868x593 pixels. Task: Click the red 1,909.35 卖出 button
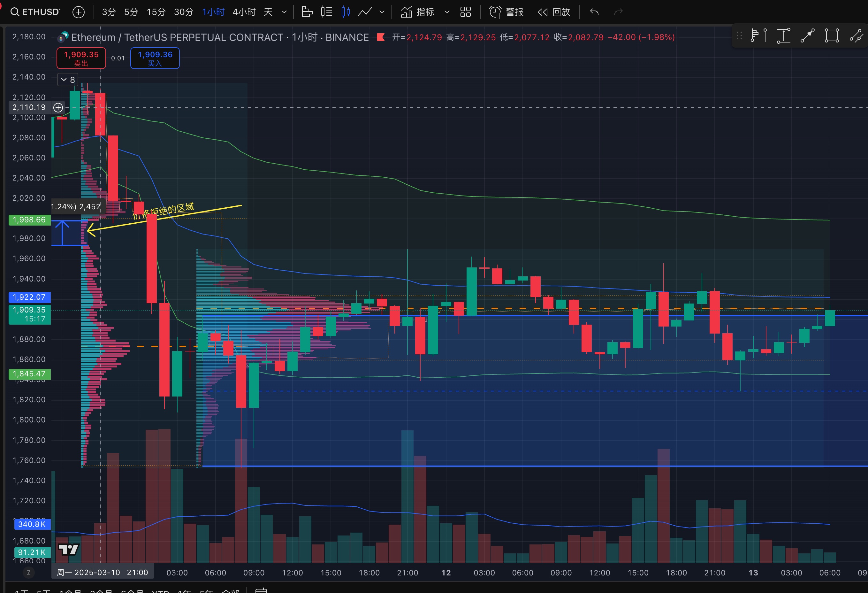tap(81, 58)
